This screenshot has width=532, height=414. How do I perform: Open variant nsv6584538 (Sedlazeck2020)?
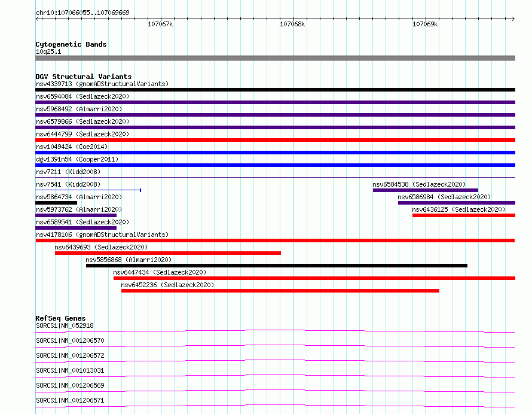click(419, 184)
